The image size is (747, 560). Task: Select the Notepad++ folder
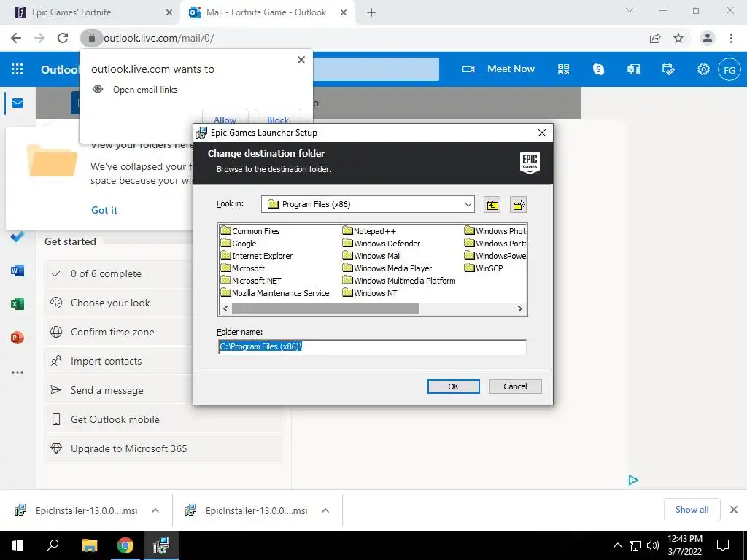(x=369, y=231)
